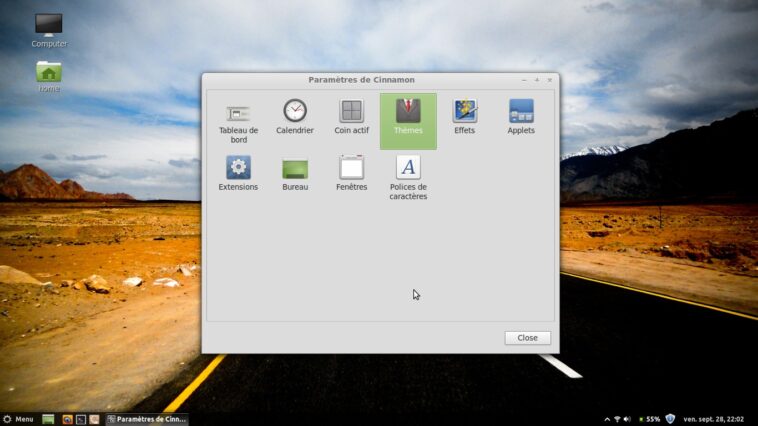Viewport: 758px width, 426px height.
Task: Open the Menu button on the panel
Action: 18,419
